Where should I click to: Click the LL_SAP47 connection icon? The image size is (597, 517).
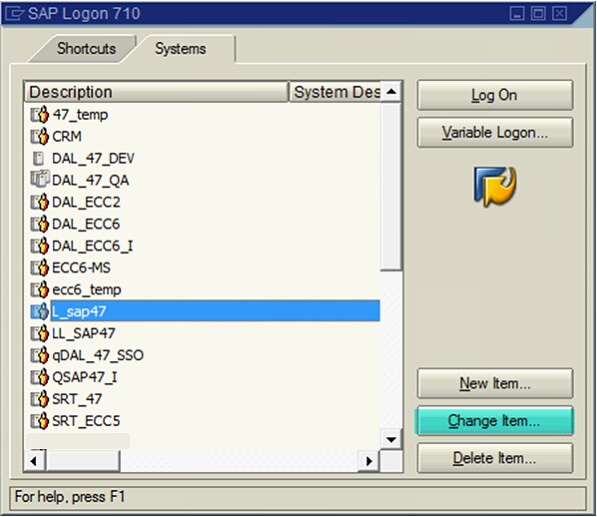pos(40,333)
